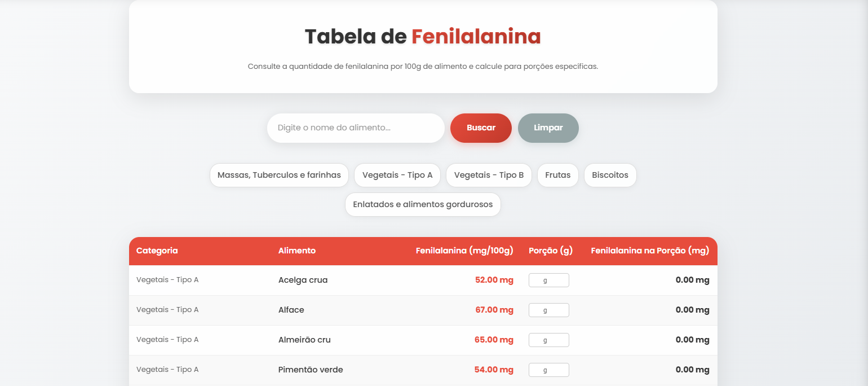Filter by Vegetais – Tipo A

click(397, 175)
